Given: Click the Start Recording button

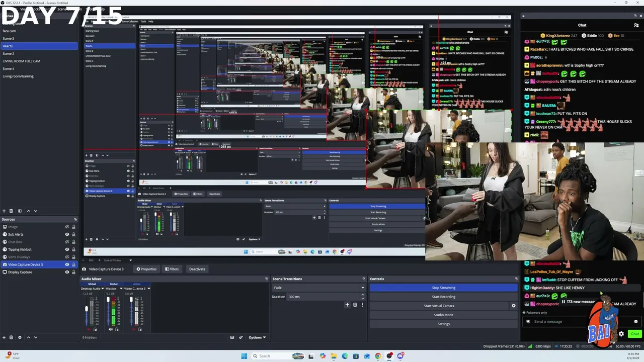Looking at the screenshot, I should tap(443, 297).
